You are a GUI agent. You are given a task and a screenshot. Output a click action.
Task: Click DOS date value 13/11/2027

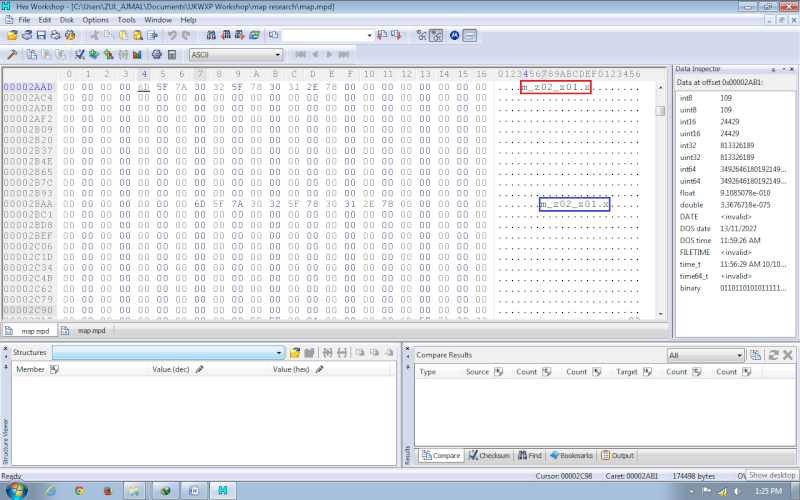tap(737, 229)
